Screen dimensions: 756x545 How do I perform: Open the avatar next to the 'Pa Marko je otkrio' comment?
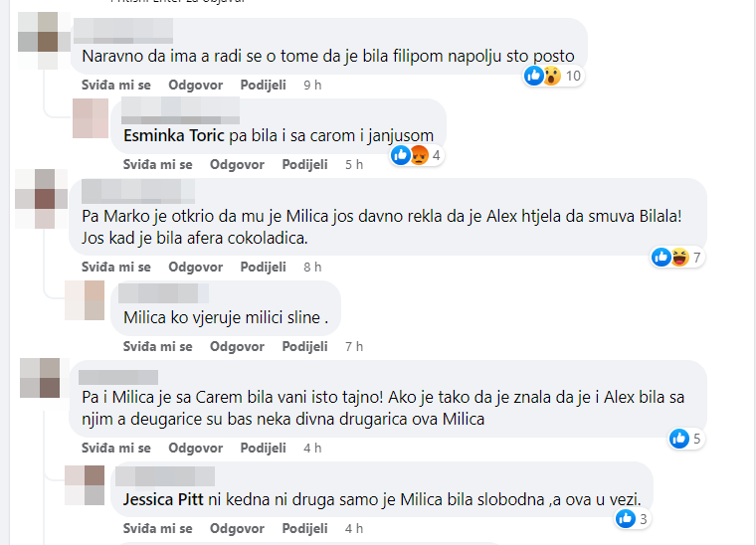[x=39, y=188]
